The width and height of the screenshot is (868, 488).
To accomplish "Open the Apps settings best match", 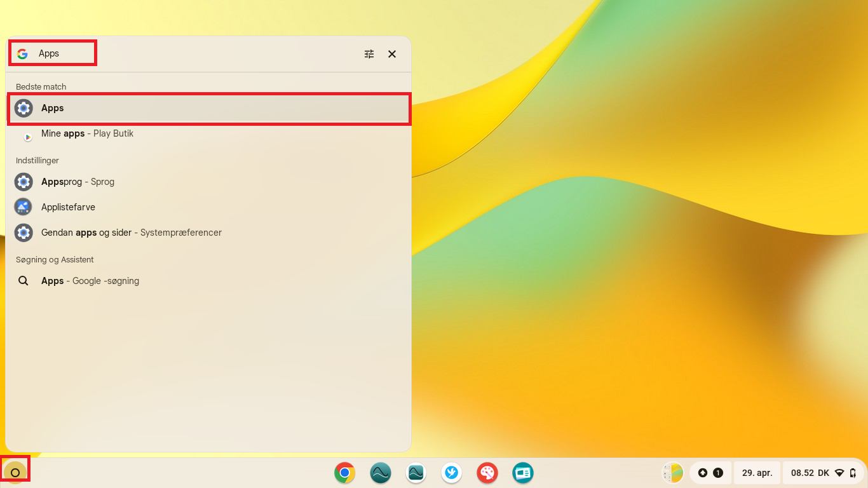I will point(208,108).
